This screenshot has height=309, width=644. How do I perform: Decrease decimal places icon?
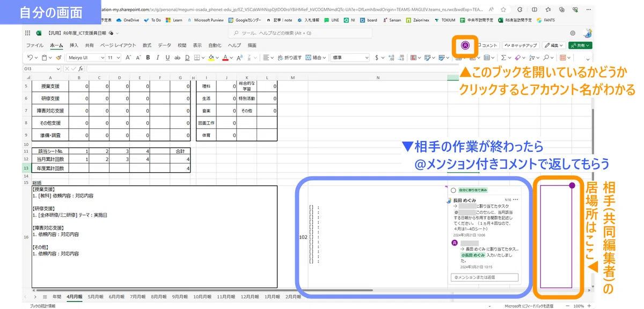point(401,57)
